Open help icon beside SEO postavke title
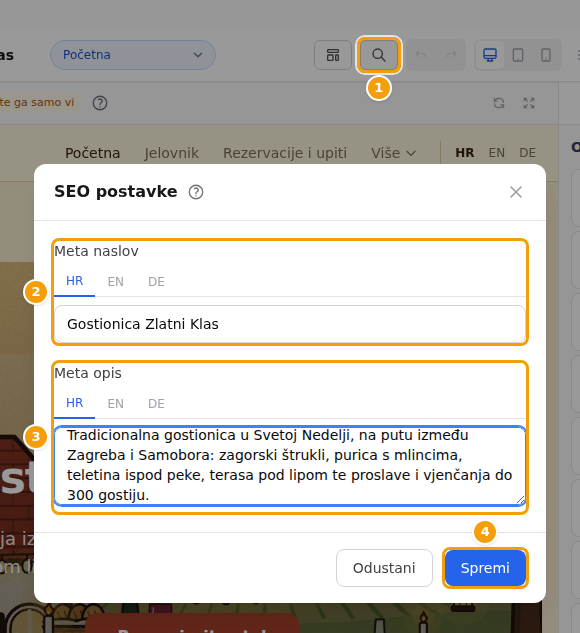Screen dimensions: 580x633 click(196, 192)
